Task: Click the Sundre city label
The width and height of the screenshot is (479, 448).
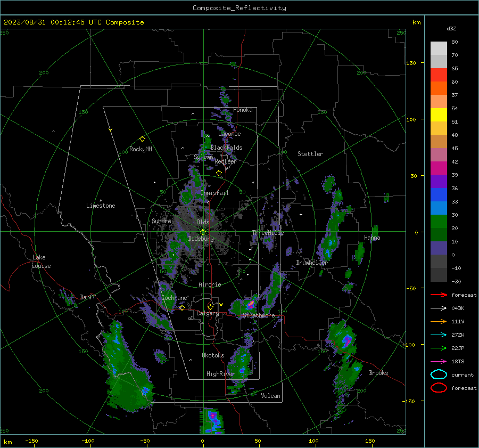Action: 161,221
